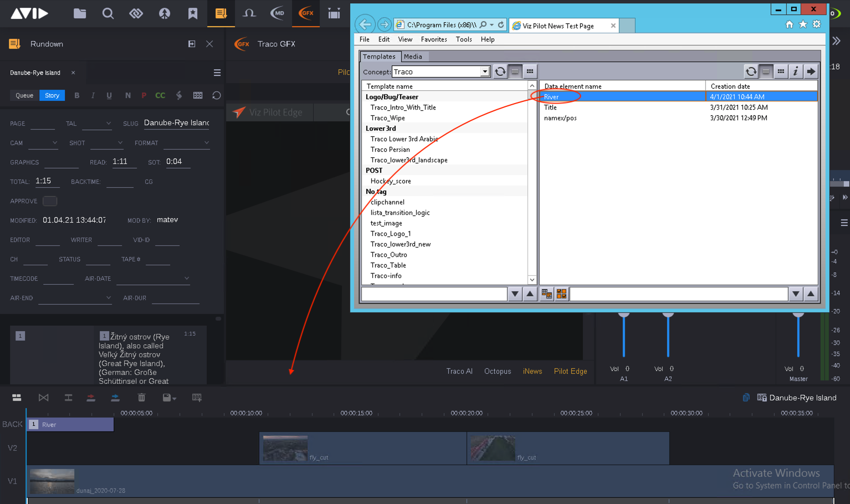
Task: Open the filmstrip app icon in header
Action: click(334, 13)
